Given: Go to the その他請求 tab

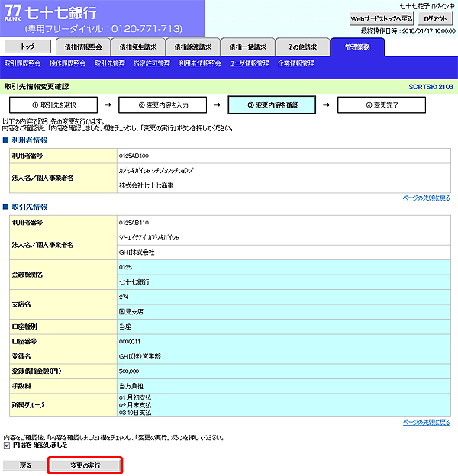Looking at the screenshot, I should click(x=302, y=47).
